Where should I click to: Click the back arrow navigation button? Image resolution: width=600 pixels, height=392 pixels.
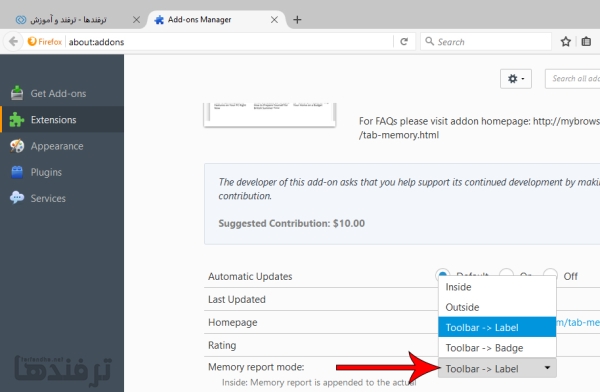13,41
